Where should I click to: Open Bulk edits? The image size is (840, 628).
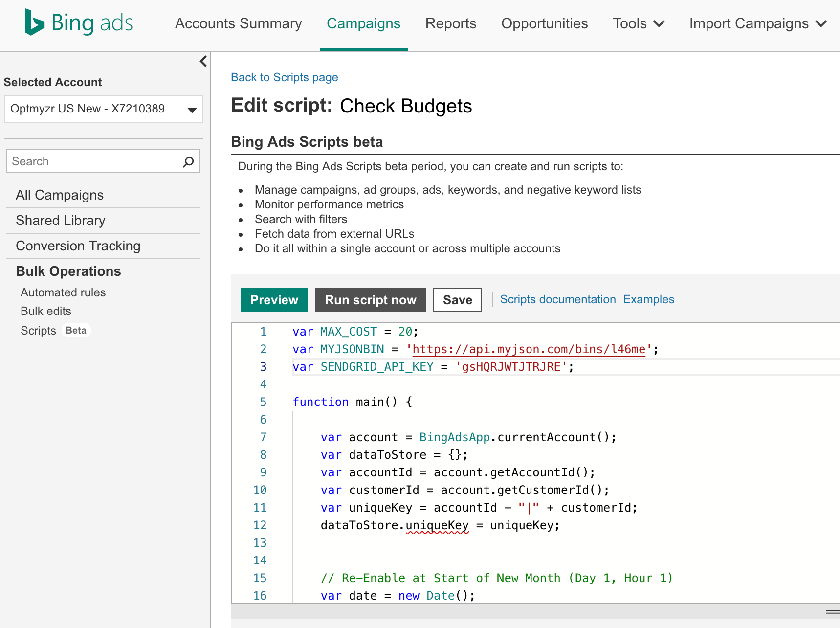(x=46, y=311)
